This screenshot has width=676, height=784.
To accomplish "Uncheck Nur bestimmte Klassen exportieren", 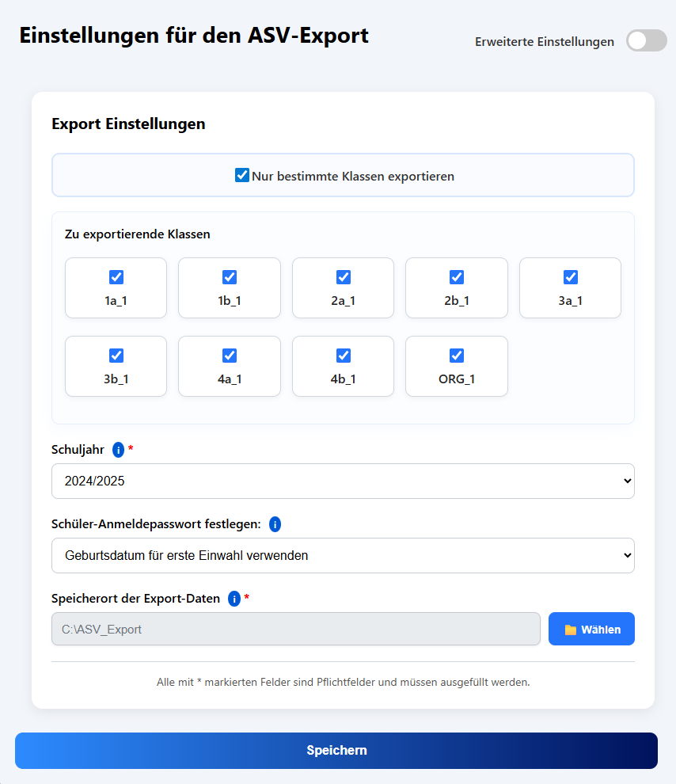I will [242, 175].
